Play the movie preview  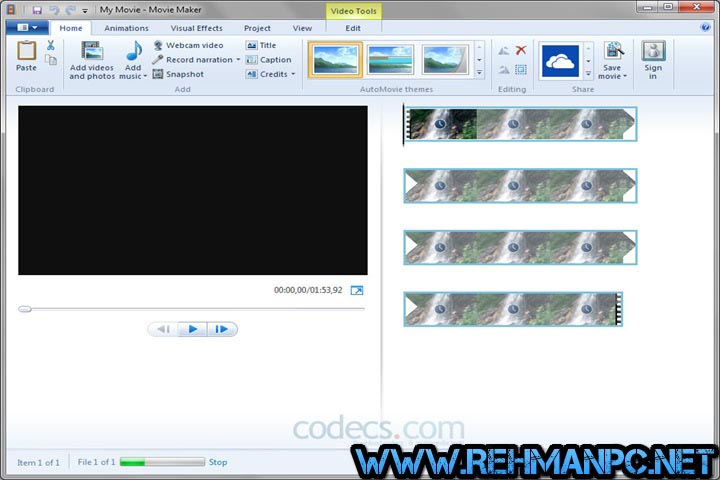pos(192,329)
